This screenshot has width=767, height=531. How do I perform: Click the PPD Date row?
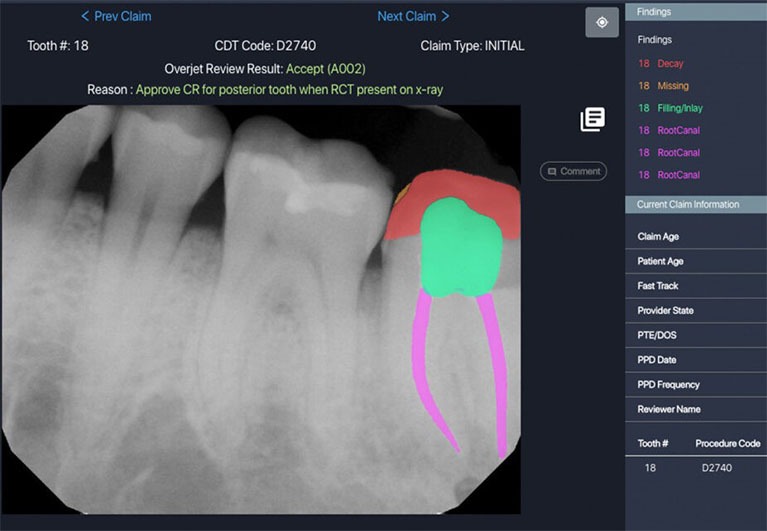coord(696,360)
